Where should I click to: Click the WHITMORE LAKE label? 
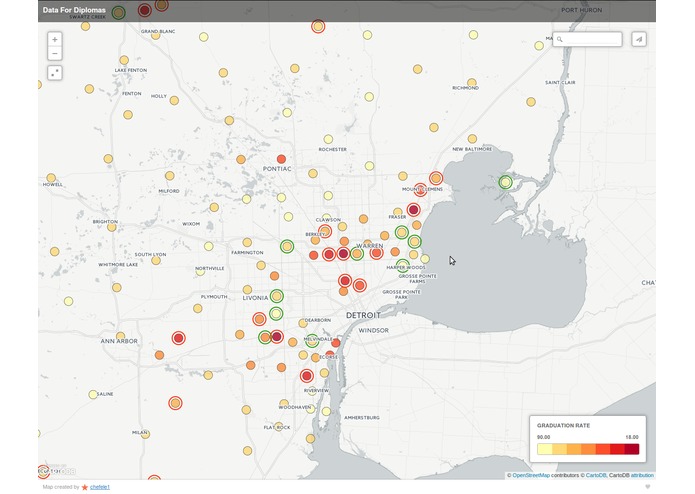[118, 265]
